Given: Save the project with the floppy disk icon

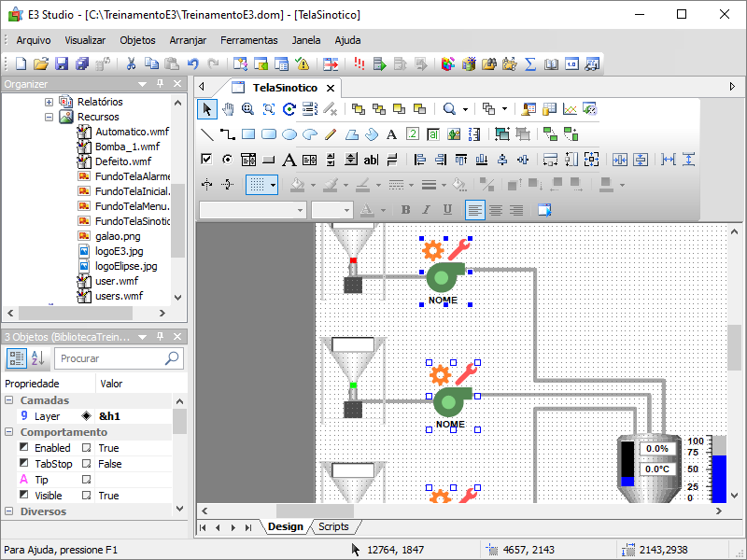Looking at the screenshot, I should (62, 63).
